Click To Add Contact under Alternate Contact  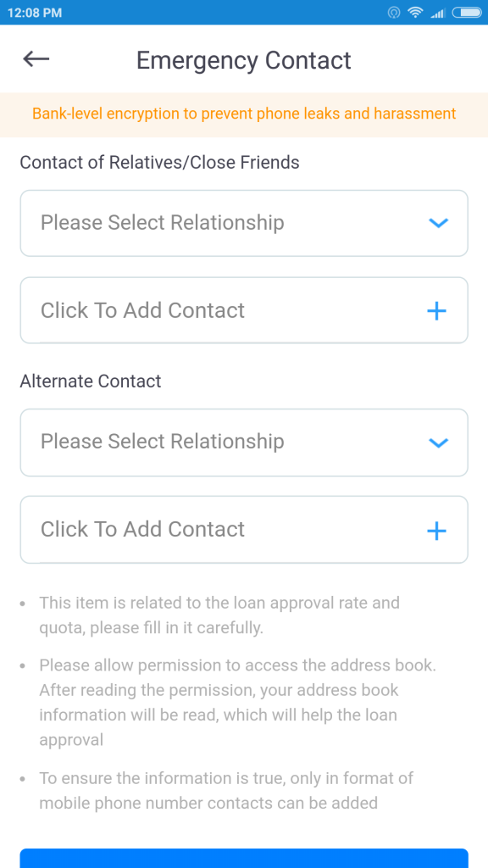(244, 529)
